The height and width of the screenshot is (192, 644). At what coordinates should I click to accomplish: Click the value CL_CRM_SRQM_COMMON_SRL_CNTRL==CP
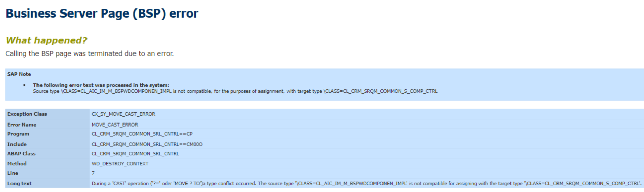[142, 134]
